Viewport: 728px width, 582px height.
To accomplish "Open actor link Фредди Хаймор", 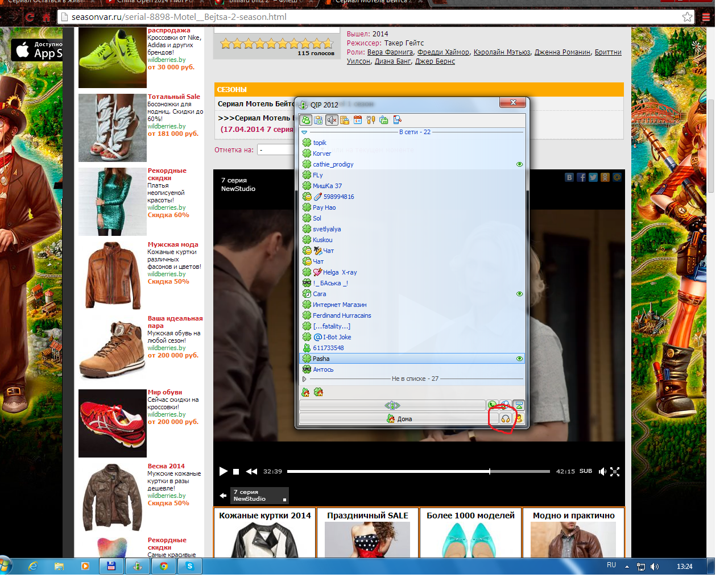I will point(444,52).
